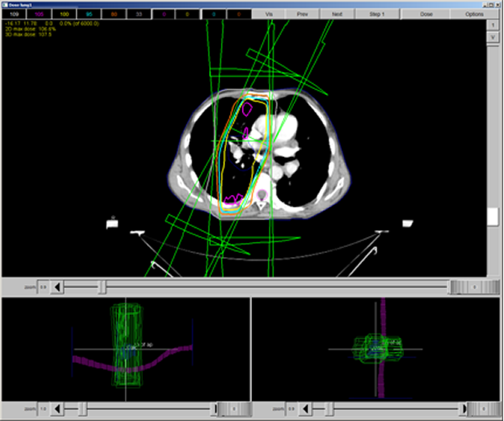This screenshot has height=421, width=504.
Task: Click left arrow of axial view zoom slider
Action: (x=57, y=287)
